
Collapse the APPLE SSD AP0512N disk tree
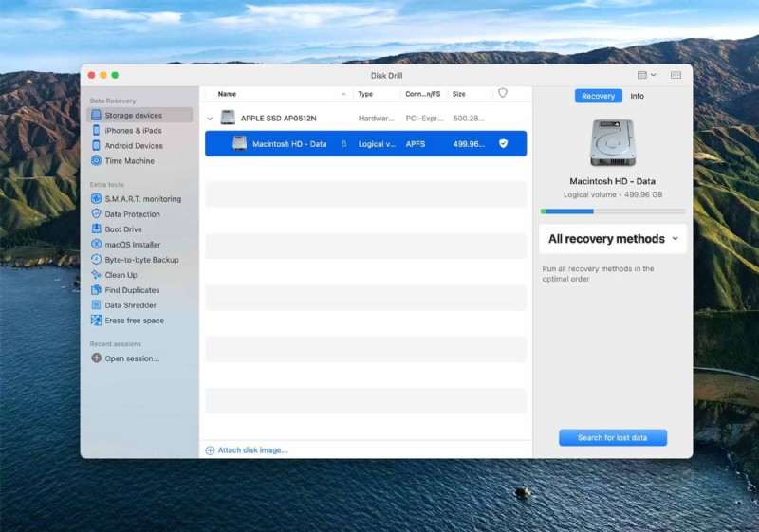click(210, 119)
